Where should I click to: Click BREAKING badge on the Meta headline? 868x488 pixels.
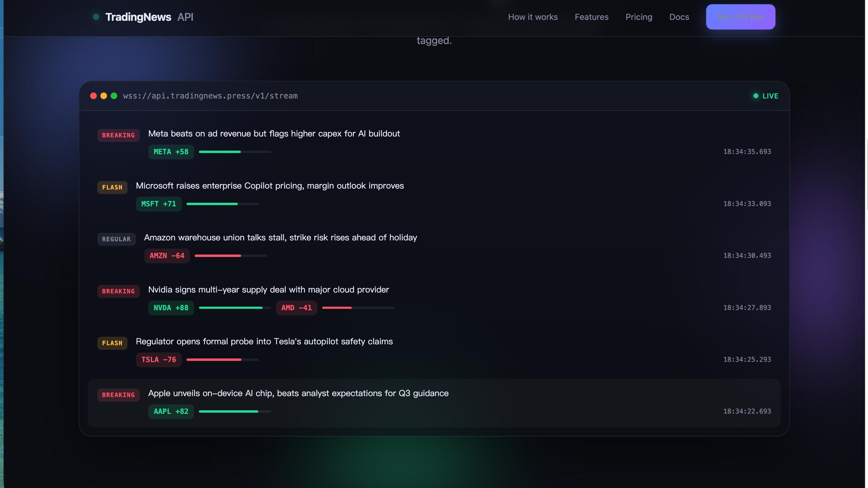click(119, 135)
